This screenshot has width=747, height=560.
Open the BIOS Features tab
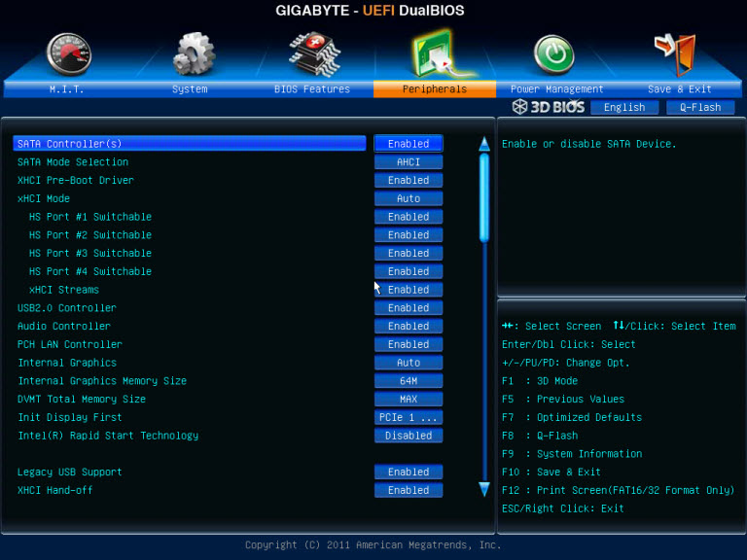[312, 89]
